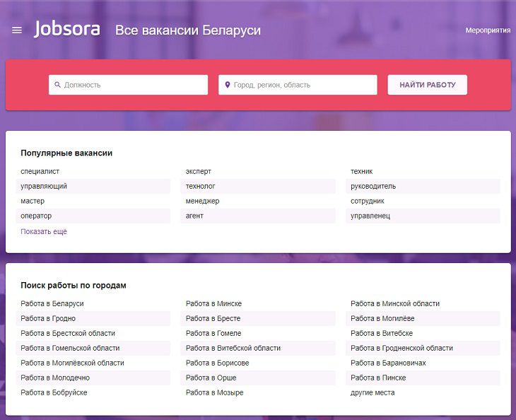
Task: Open Работа в Витебске link
Action: coord(382,333)
